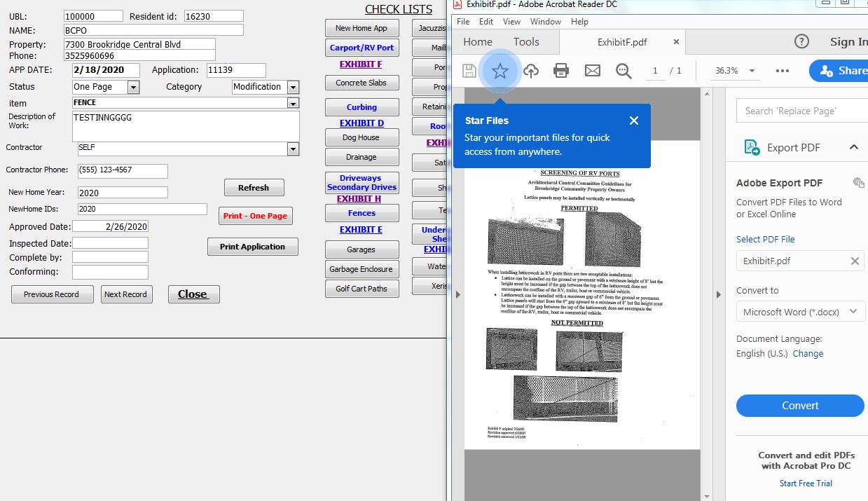868x501 pixels.
Task: Close the Star Files tooltip
Action: coord(634,121)
